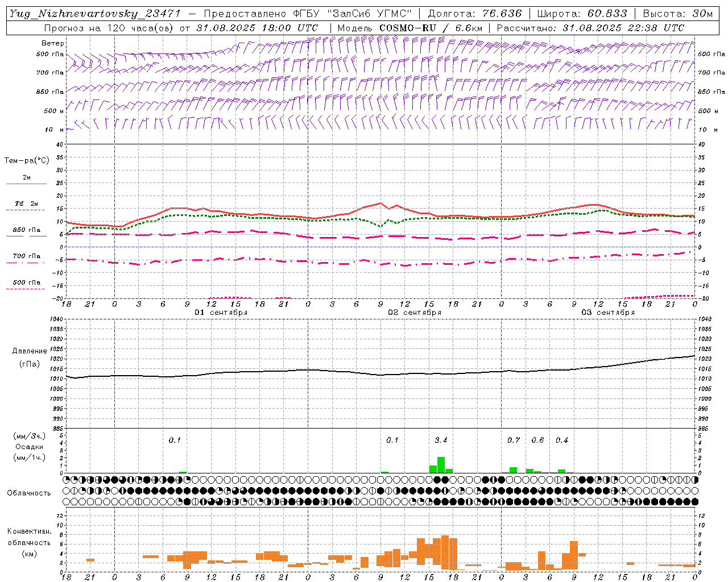Click the Высота: 30м header value
Viewport: 728px width, 582px height.
pos(677,14)
